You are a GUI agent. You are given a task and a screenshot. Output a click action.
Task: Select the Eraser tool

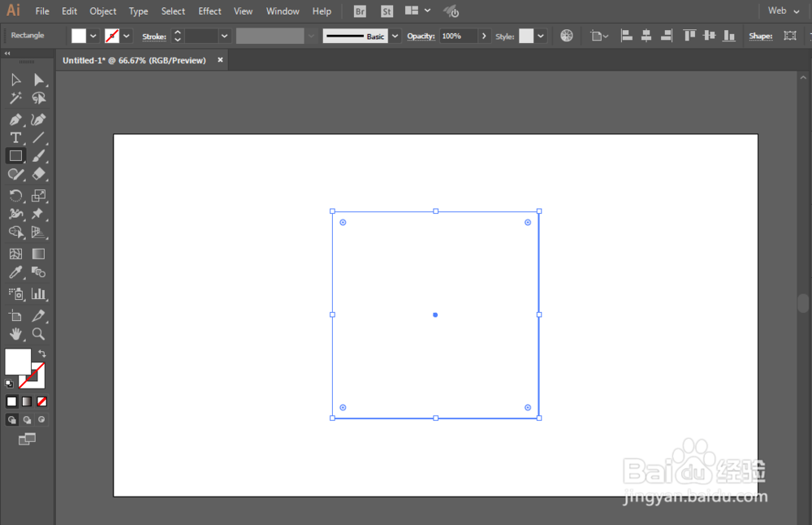[x=38, y=174]
